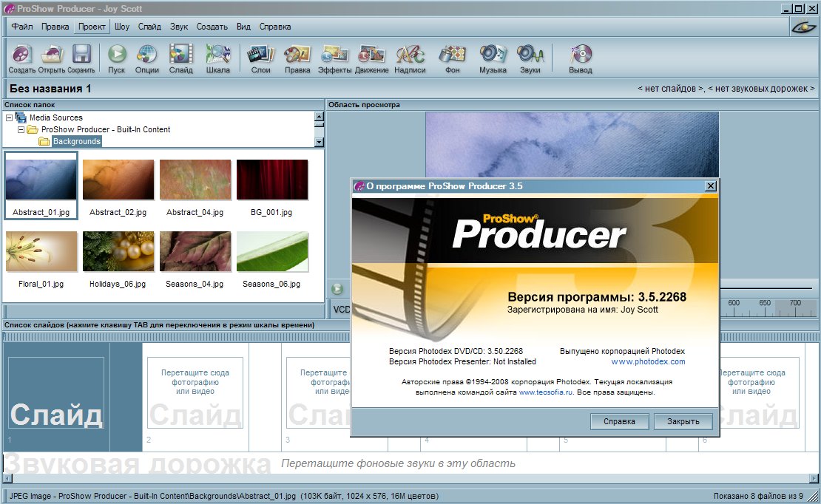This screenshot has width=821, height=504.
Task: Open the Опции toolbar icon
Action: (x=146, y=59)
